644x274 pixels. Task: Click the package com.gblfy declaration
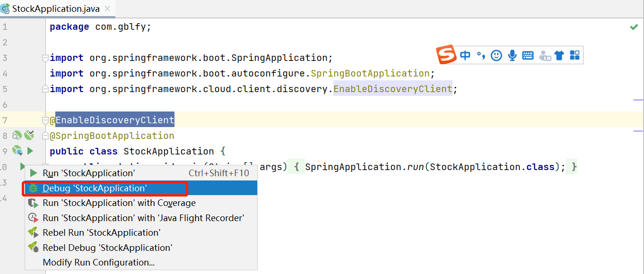(100, 27)
